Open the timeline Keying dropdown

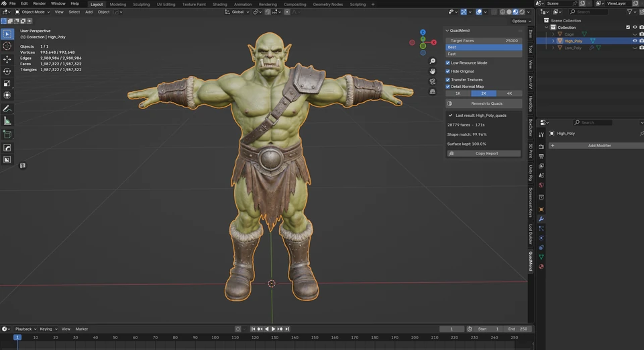point(48,329)
